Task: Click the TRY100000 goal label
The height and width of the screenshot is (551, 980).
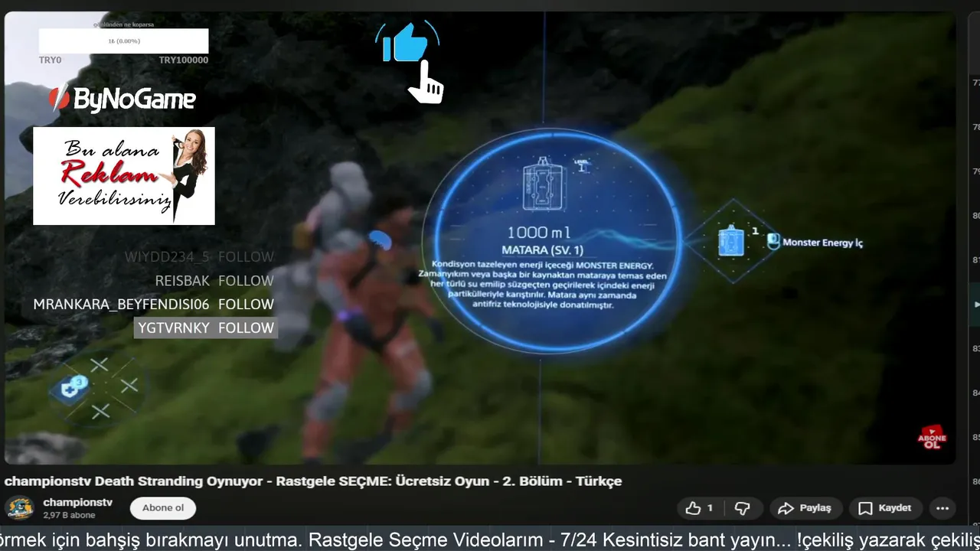Action: point(183,60)
